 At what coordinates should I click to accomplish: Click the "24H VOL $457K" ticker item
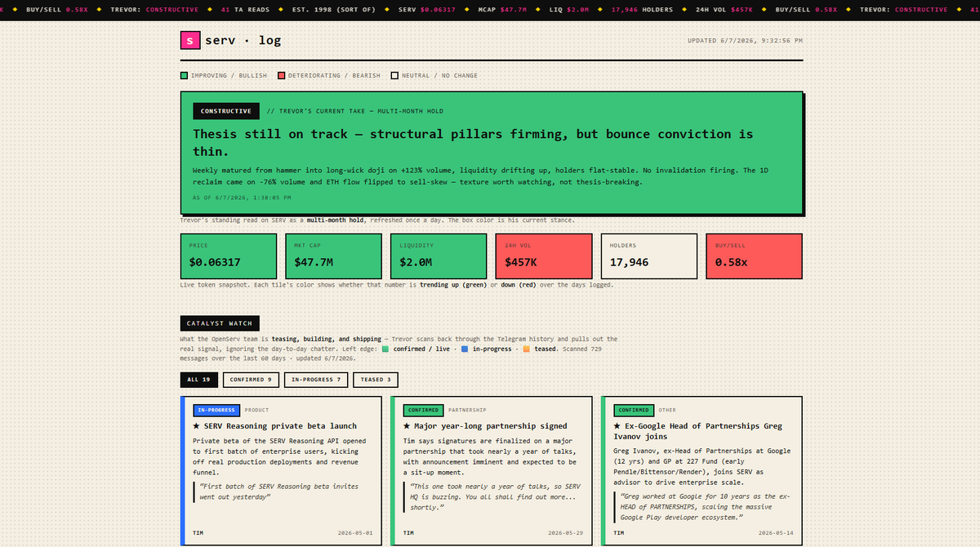point(724,10)
